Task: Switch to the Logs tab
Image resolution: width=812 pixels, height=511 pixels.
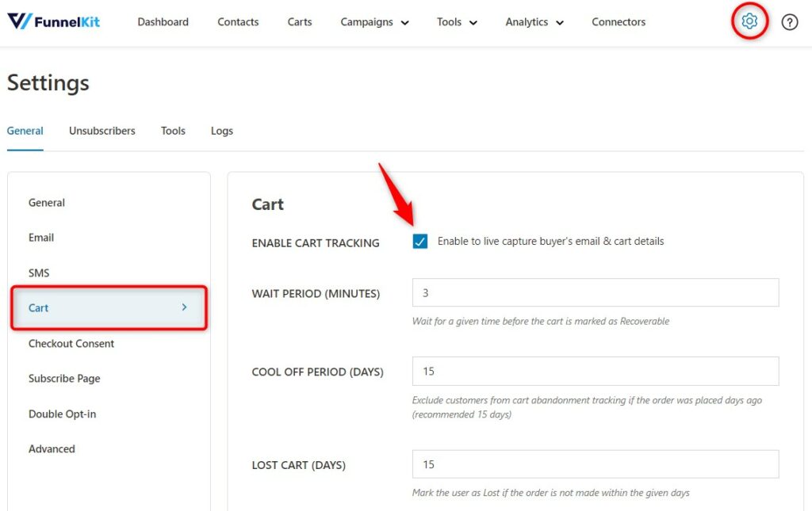Action: 222,131
